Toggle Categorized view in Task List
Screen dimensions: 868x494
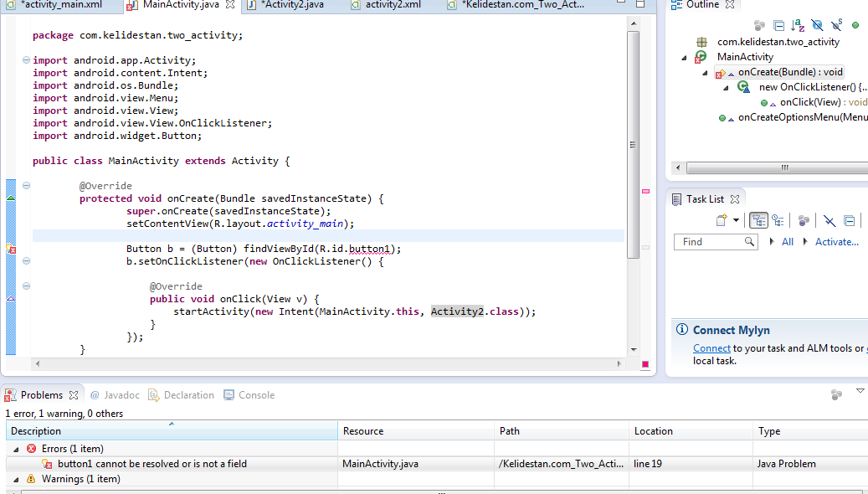pyautogui.click(x=758, y=220)
